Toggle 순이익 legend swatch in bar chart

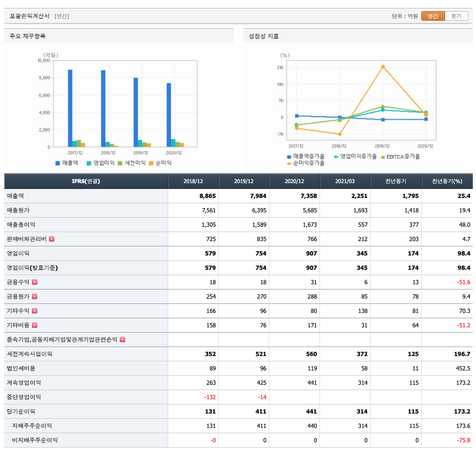(x=151, y=163)
